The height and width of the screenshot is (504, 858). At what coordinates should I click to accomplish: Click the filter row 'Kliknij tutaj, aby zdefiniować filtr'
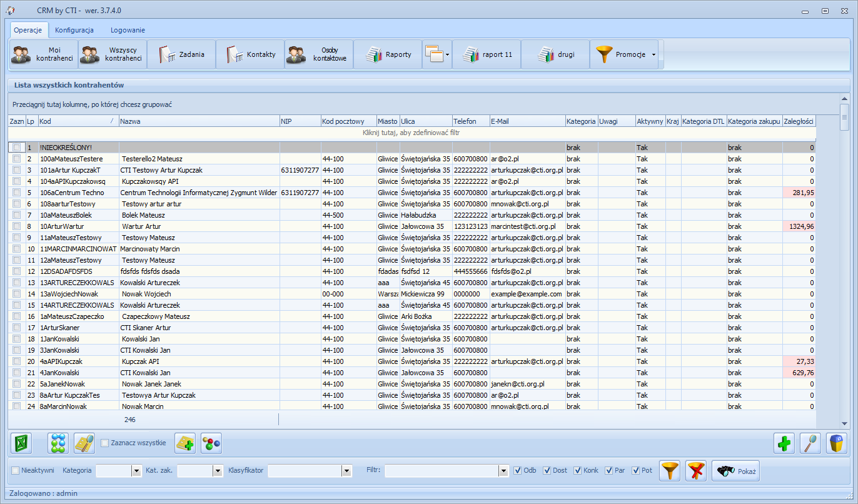(x=411, y=133)
